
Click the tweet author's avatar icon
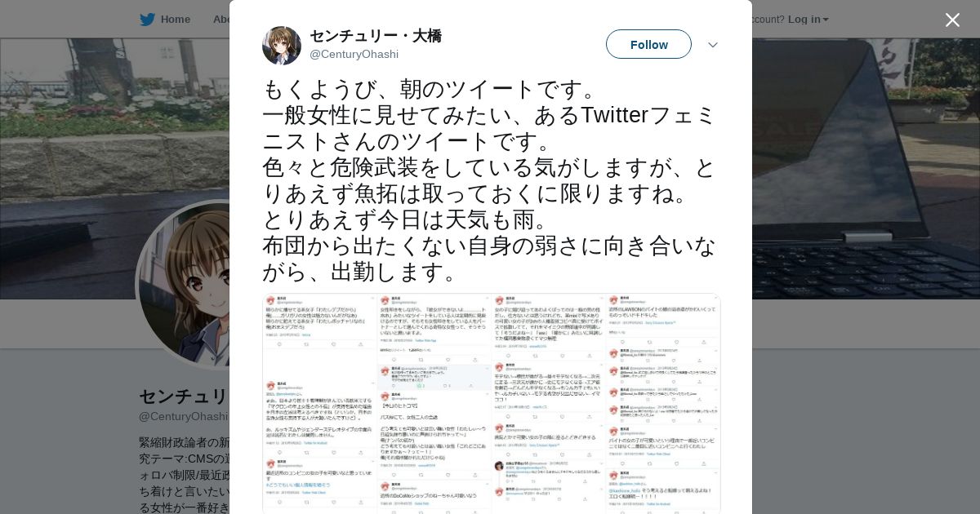282,46
